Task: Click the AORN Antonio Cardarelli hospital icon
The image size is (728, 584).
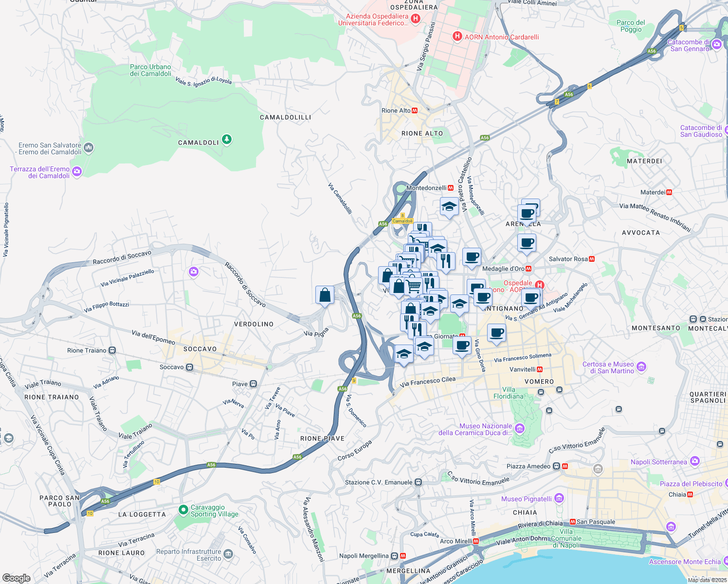Action: [x=457, y=36]
